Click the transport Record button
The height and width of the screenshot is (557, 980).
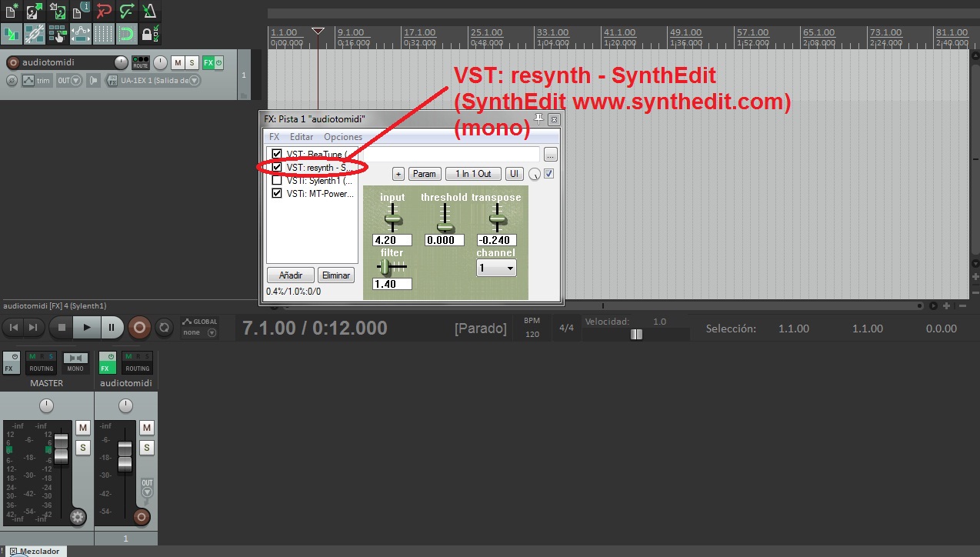pos(139,328)
